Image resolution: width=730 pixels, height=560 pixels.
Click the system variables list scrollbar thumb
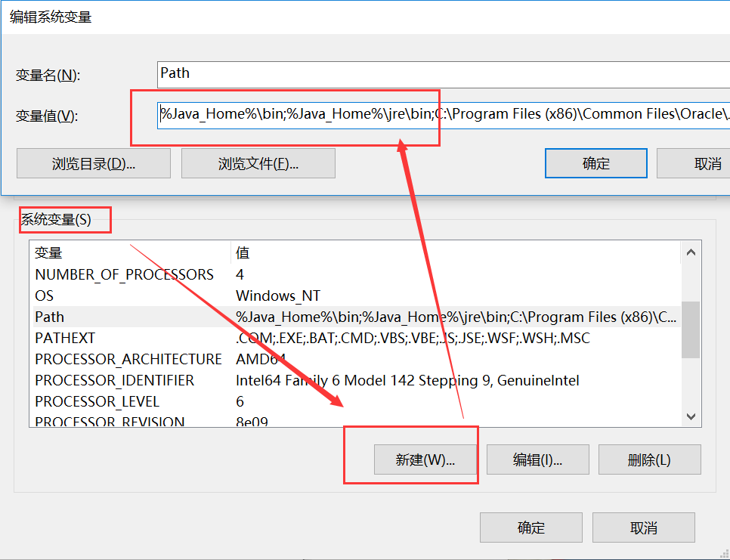[691, 330]
